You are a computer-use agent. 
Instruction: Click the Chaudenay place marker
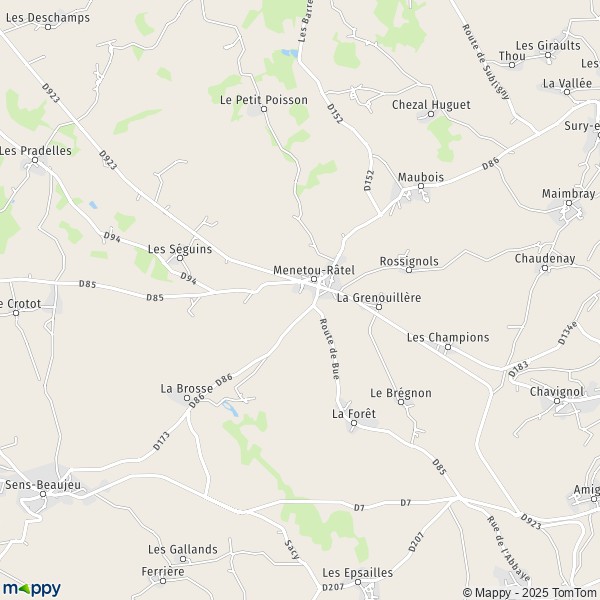tap(545, 268)
